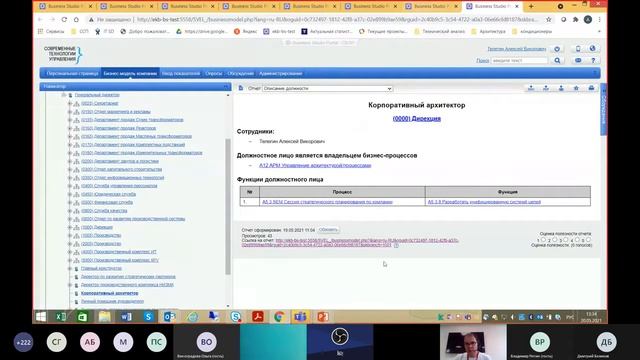Screen dimensions: 640x360
Task: Open Excel from the Windows taskbar
Action: pos(61,317)
